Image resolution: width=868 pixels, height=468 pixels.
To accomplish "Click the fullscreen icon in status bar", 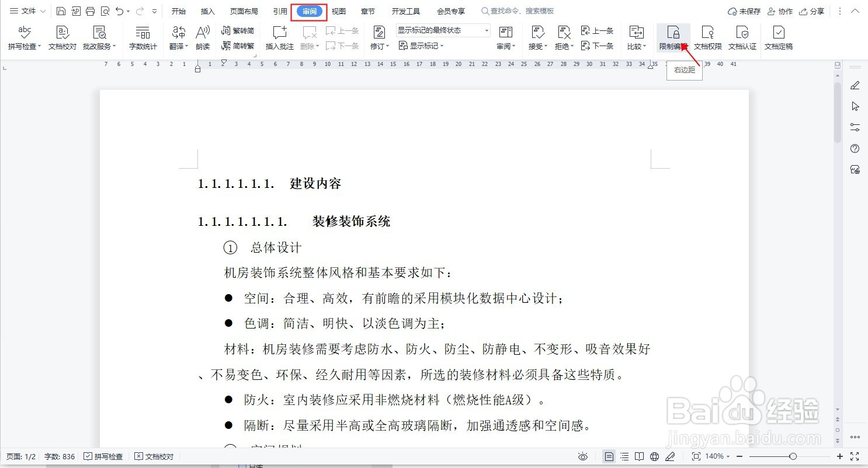I will point(855,456).
